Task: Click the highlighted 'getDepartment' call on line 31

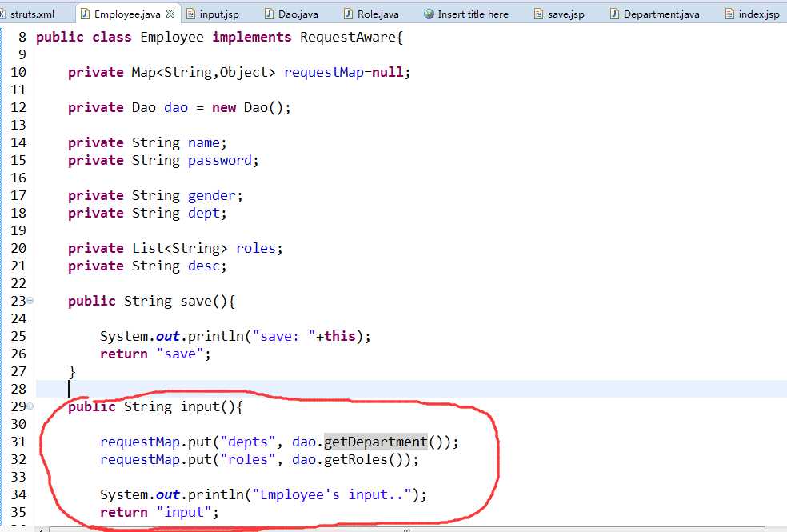Action: click(376, 442)
